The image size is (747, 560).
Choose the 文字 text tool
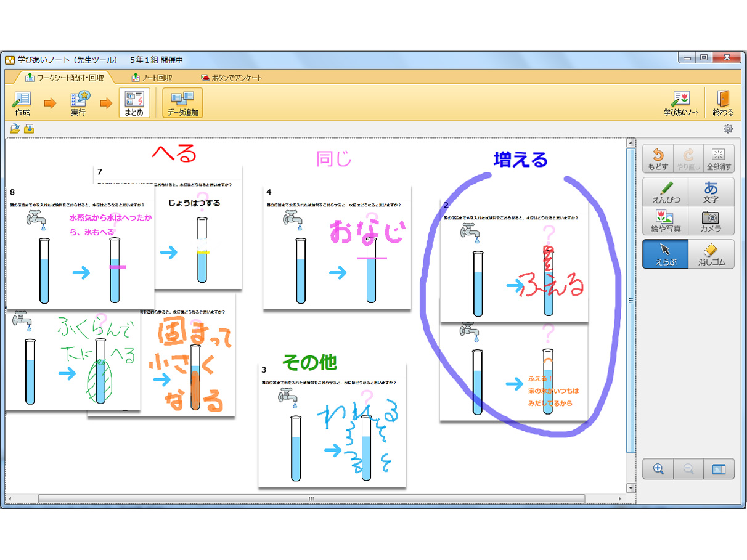(x=711, y=192)
